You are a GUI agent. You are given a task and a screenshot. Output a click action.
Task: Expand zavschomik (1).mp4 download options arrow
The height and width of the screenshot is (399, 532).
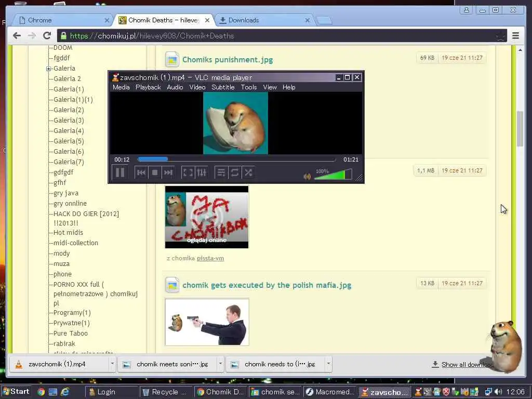tap(112, 364)
